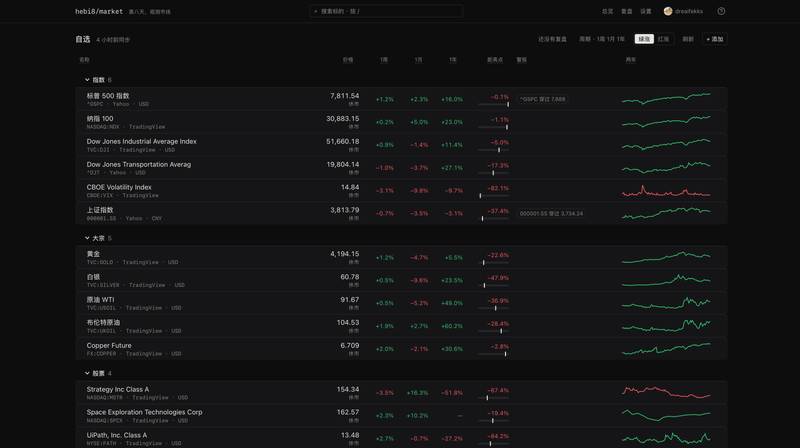Screen dimensions: 800x448
Task: Sort by the 1年 column header
Action: [452, 60]
